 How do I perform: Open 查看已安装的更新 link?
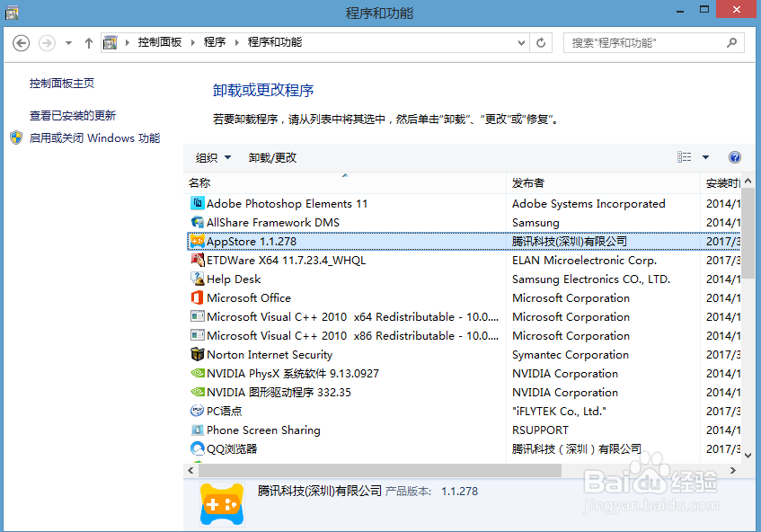pos(72,116)
